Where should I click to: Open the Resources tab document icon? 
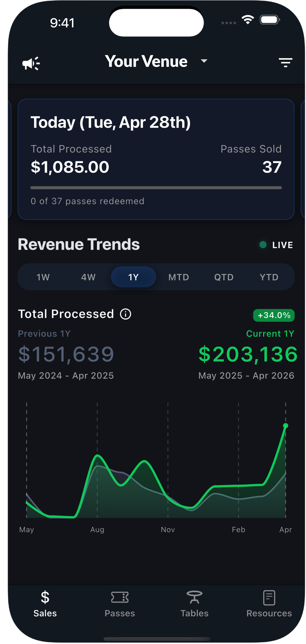269,598
